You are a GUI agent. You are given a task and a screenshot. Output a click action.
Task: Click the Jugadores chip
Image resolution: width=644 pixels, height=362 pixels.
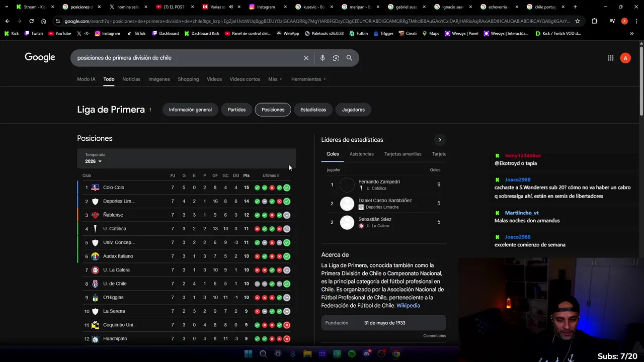(353, 110)
